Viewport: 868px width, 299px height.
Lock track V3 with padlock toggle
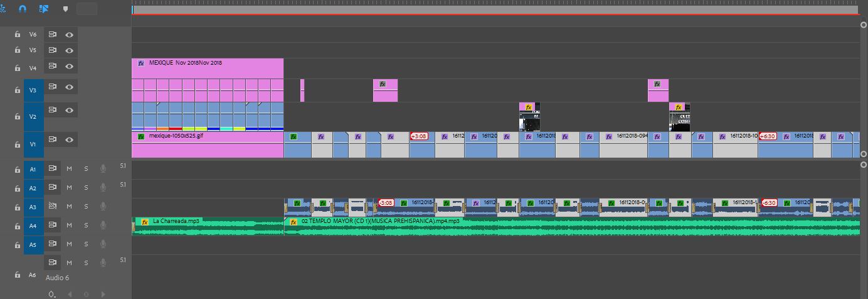[18, 90]
